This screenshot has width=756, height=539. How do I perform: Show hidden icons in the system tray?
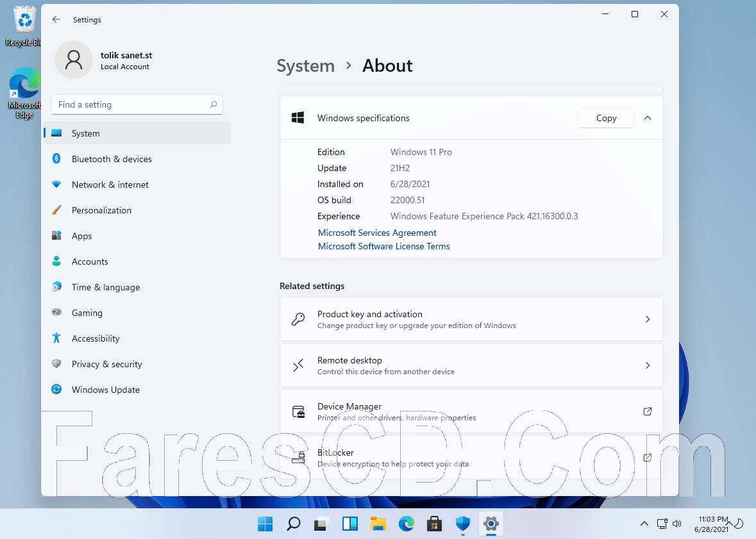(644, 524)
